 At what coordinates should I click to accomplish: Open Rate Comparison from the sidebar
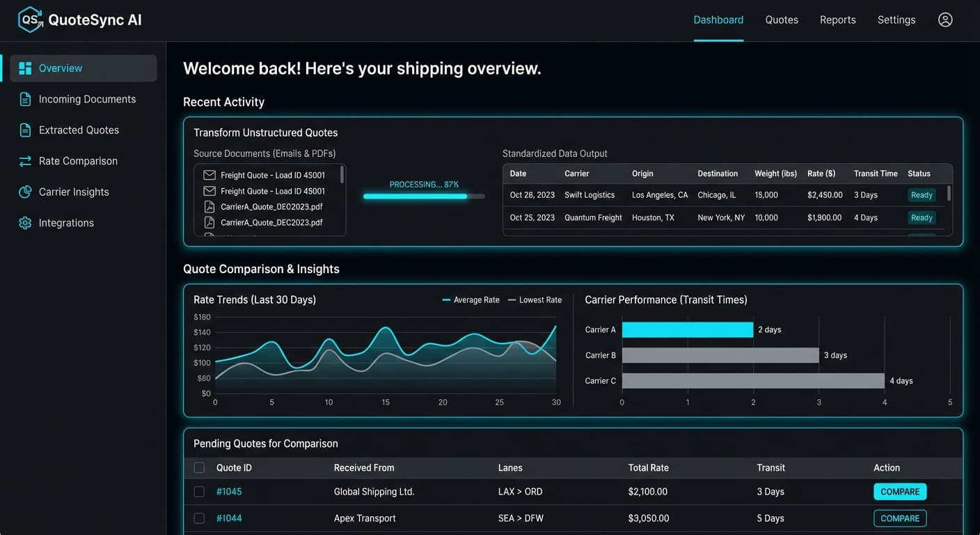pyautogui.click(x=26, y=161)
